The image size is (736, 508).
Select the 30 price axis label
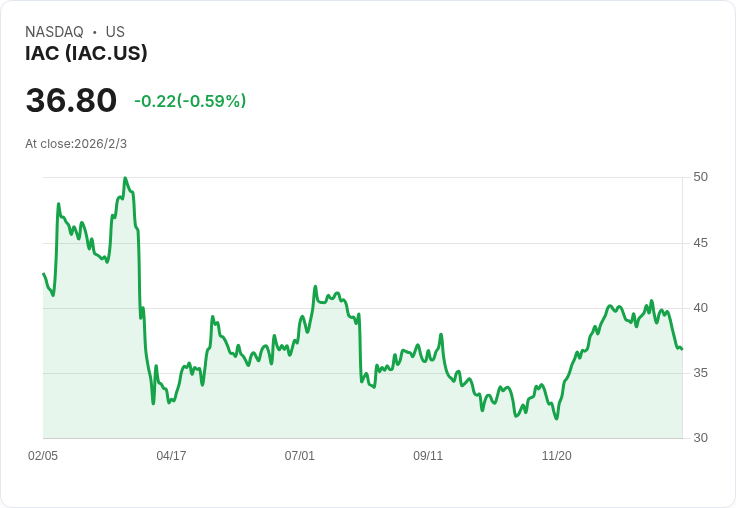(700, 438)
